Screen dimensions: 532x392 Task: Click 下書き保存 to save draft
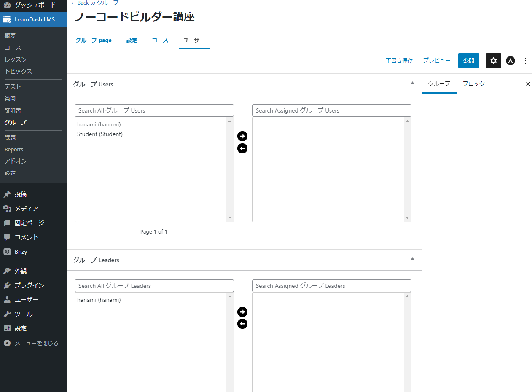pos(399,61)
